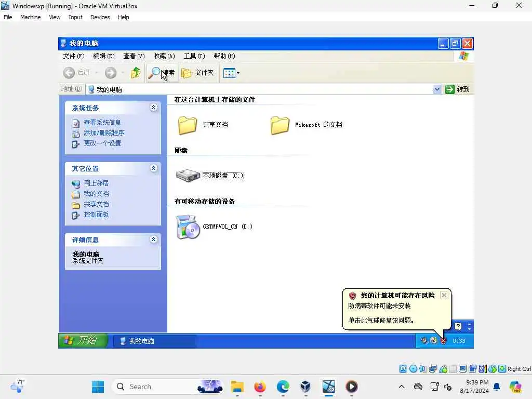Image resolution: width=532 pixels, height=399 pixels.
Task: Open the Forward history dropdown arrow
Action: pyautogui.click(x=123, y=73)
